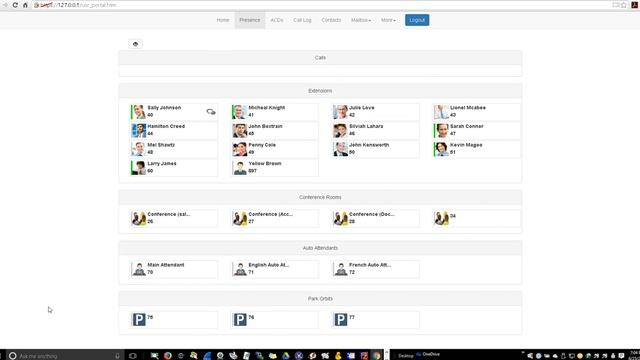Image resolution: width=640 pixels, height=360 pixels.
Task: Click the blue Logout button
Action: 417,20
